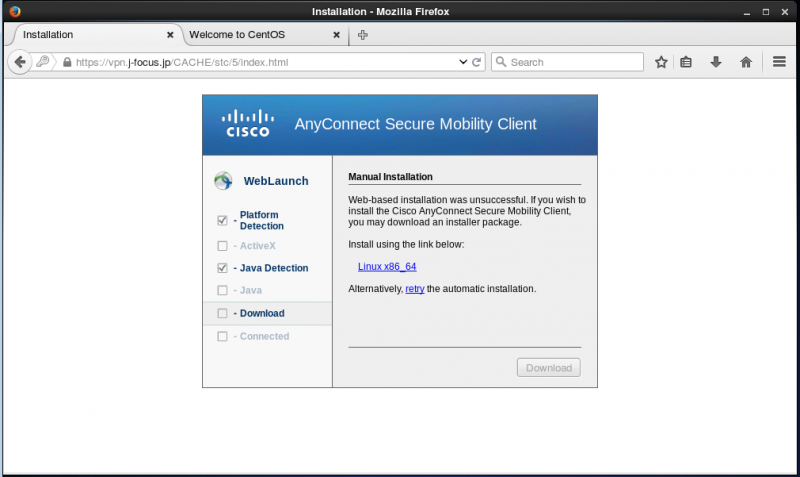Click the Manual Installation heading

pos(390,177)
